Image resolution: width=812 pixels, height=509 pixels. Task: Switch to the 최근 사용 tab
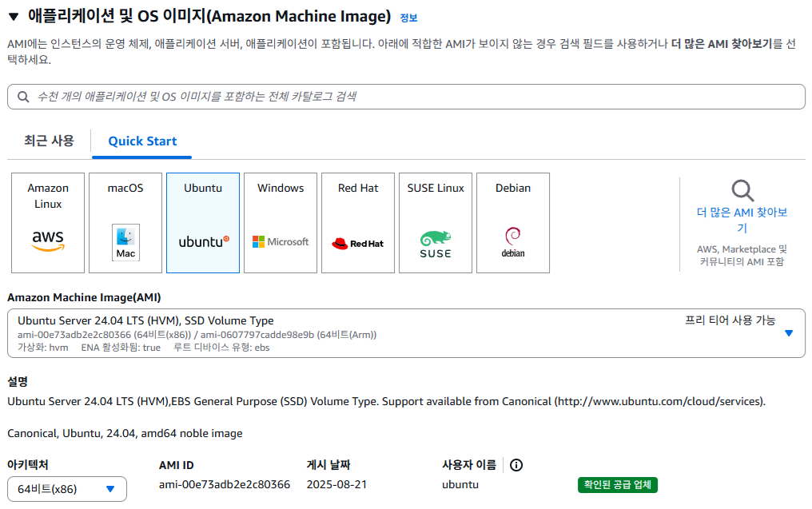click(x=50, y=141)
